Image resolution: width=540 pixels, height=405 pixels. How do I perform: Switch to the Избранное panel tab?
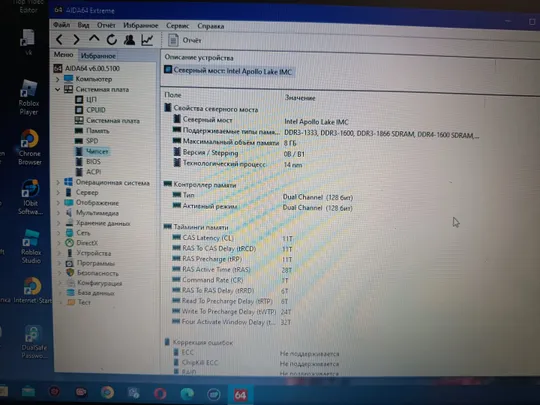point(98,55)
